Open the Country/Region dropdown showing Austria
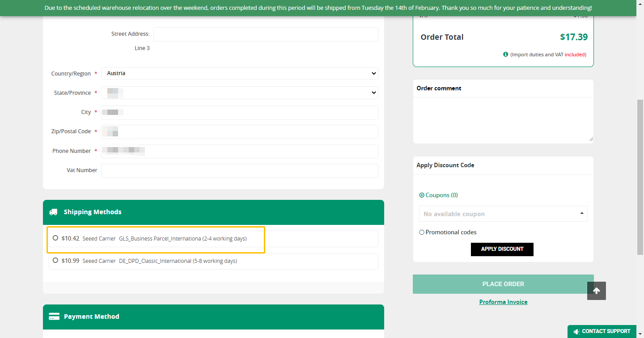644x338 pixels. pyautogui.click(x=239, y=73)
